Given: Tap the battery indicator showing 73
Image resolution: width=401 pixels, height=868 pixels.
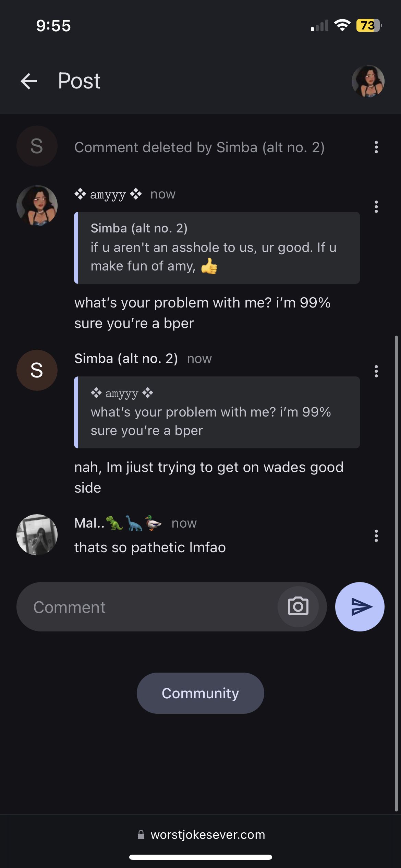Looking at the screenshot, I should (x=369, y=25).
